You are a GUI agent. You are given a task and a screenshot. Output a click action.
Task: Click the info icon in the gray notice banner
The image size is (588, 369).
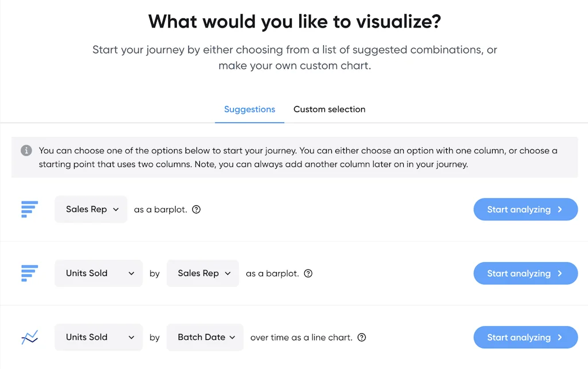point(26,150)
